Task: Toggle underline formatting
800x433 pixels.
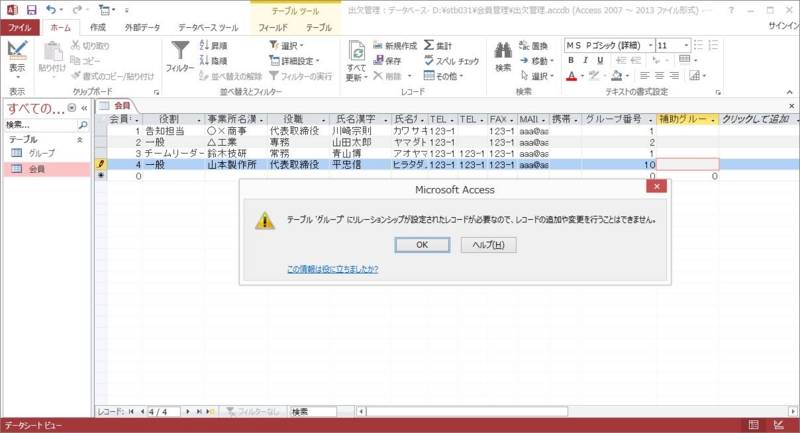Action: point(600,61)
